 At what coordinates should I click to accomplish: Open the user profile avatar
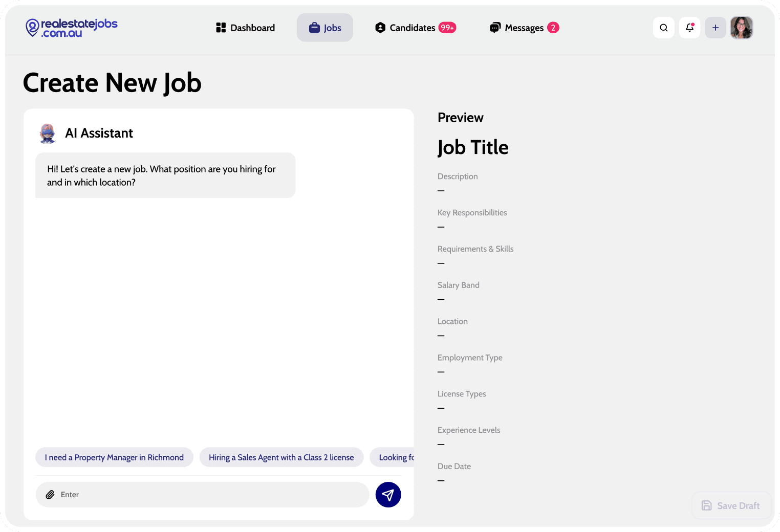tap(742, 28)
